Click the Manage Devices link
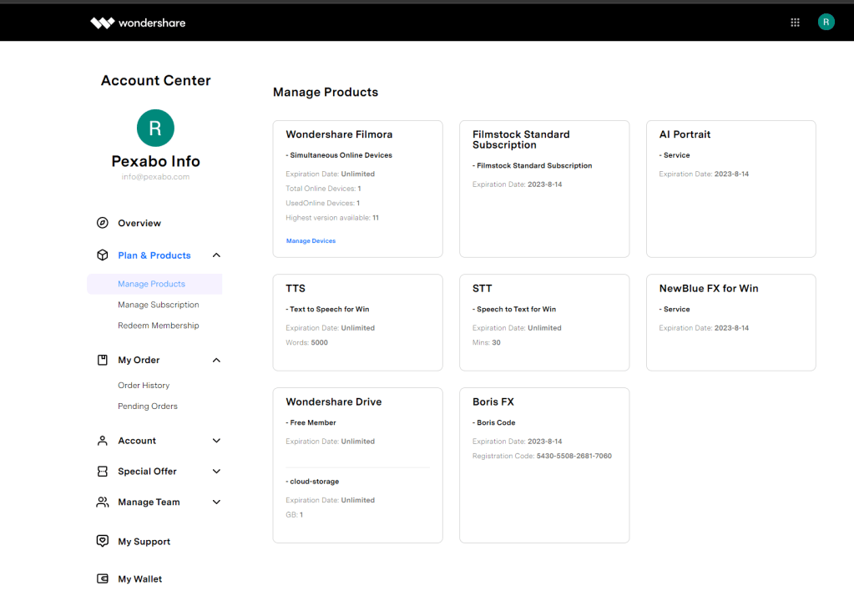The width and height of the screenshot is (854, 616). pyautogui.click(x=311, y=240)
